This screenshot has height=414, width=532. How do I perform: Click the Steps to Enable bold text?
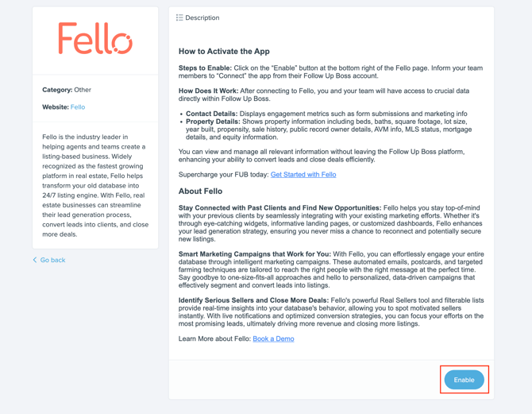click(206, 68)
